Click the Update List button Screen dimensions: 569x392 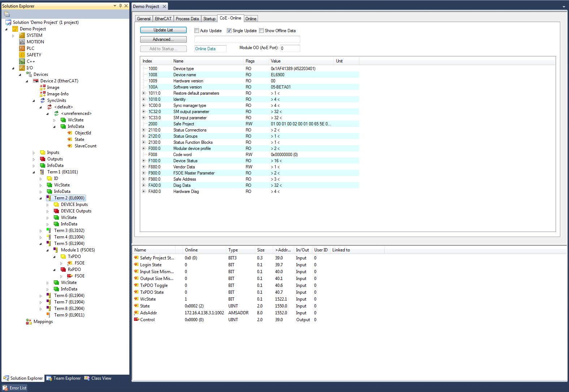click(x=163, y=30)
